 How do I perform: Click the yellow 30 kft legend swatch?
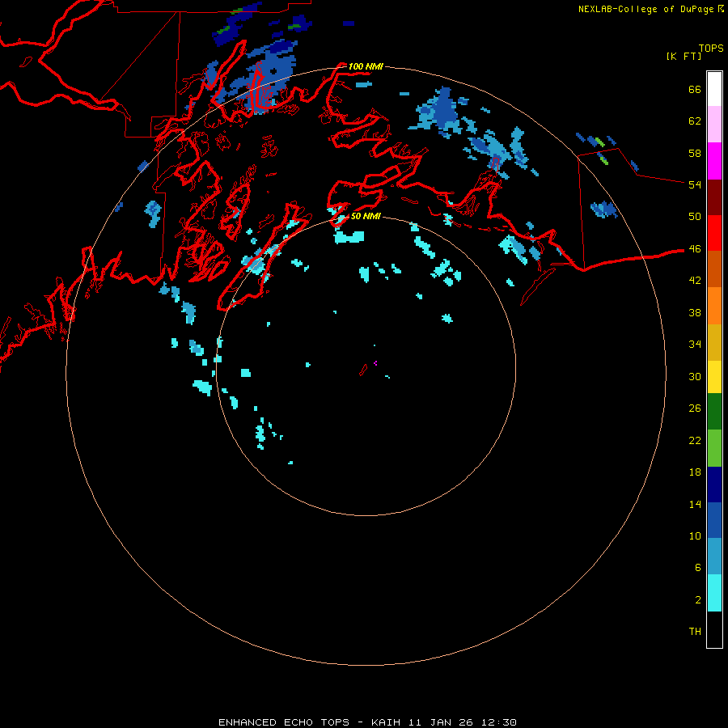(714, 377)
